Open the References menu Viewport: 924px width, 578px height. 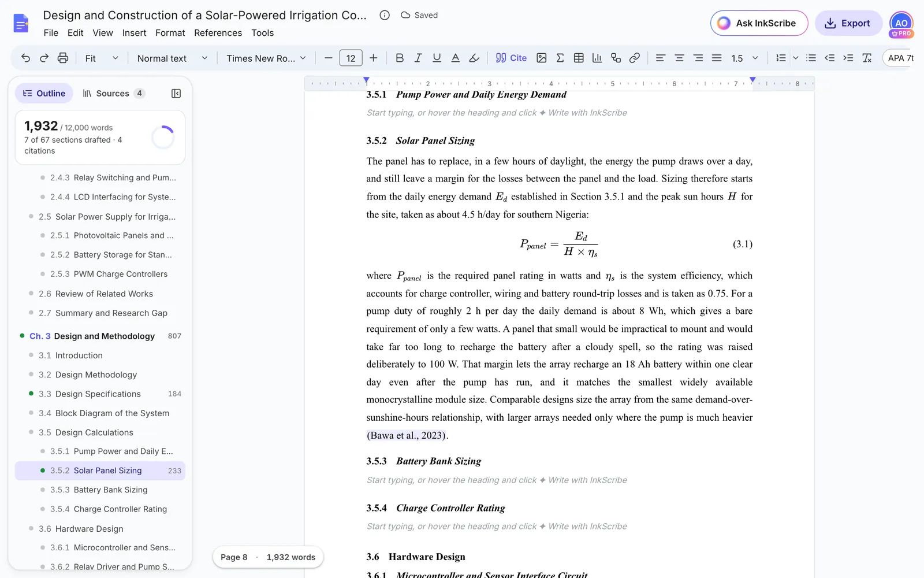pyautogui.click(x=218, y=33)
